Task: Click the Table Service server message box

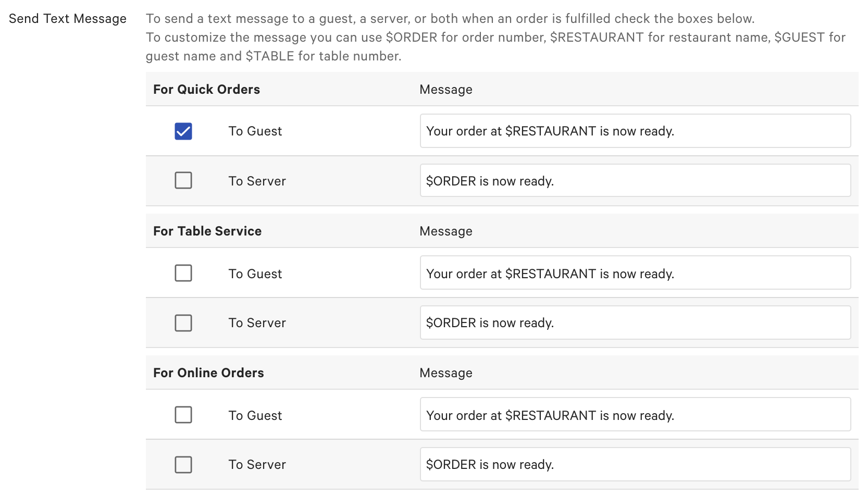Action: pyautogui.click(x=635, y=323)
